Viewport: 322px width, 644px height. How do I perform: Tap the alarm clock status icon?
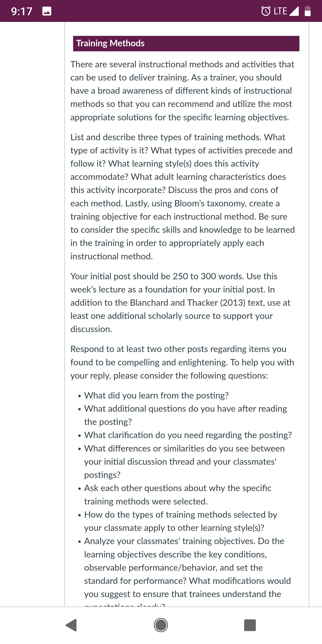point(266,11)
